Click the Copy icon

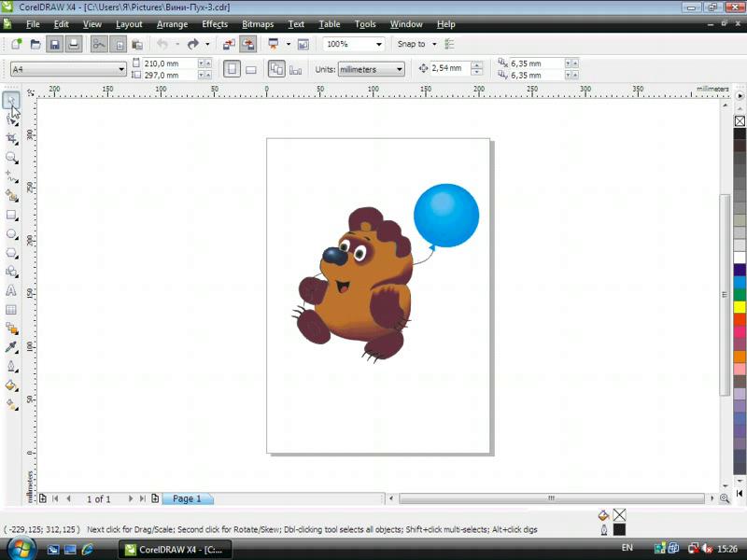(119, 44)
